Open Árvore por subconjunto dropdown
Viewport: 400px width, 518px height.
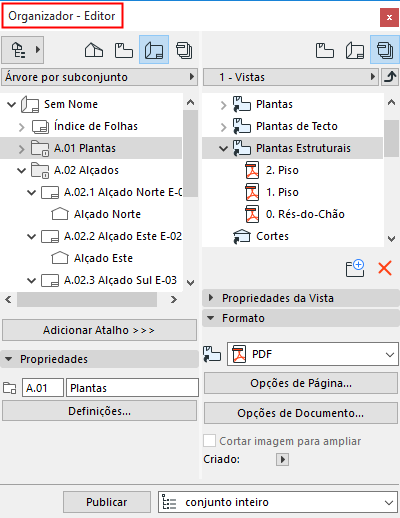click(99, 77)
